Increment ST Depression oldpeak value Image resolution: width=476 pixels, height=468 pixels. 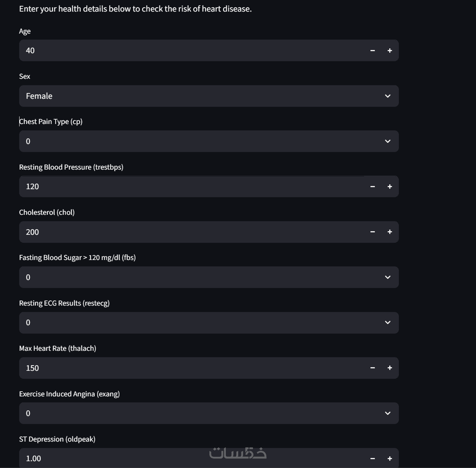[390, 458]
